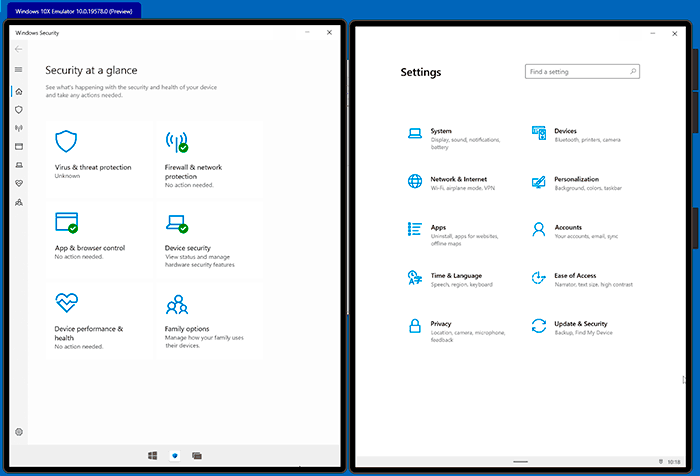Click the Find a setting search box
Viewport: 700px width, 476px height.
coord(581,72)
